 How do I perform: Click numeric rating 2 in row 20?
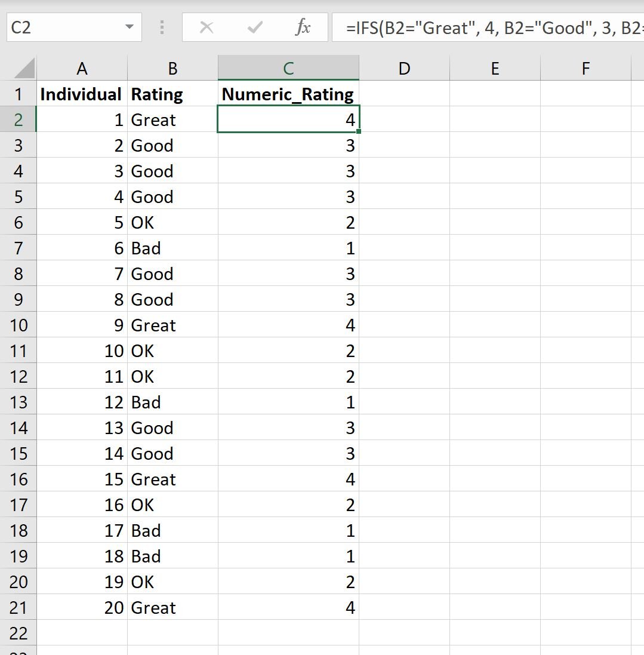tap(288, 582)
